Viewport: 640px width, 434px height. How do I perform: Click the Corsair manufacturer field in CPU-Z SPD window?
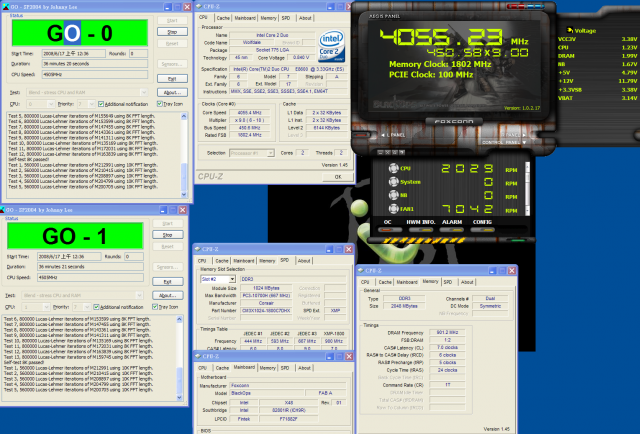coord(266,303)
